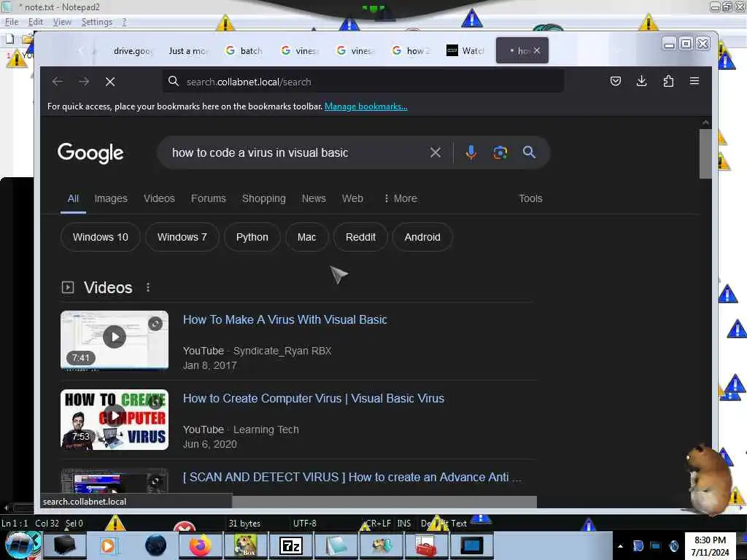Select the News search filter
Viewport: 747px width, 560px height.
pos(314,198)
